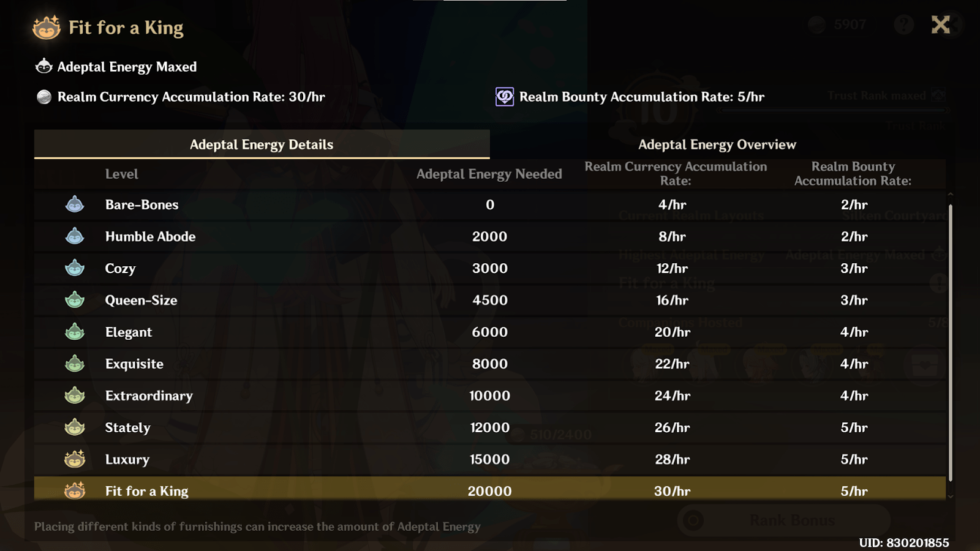Select the Elegant level row
This screenshot has width=980, height=551.
click(490, 332)
